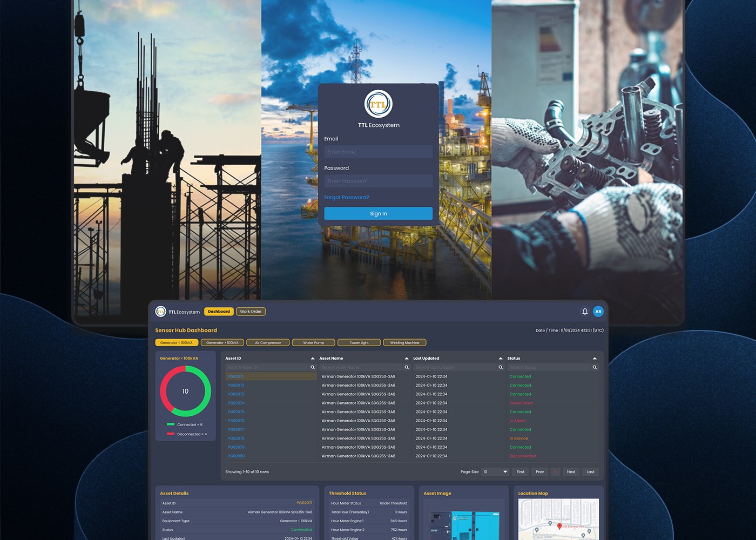Click the Last Updated search magnifier icon
This screenshot has height=540, width=756.
501,367
